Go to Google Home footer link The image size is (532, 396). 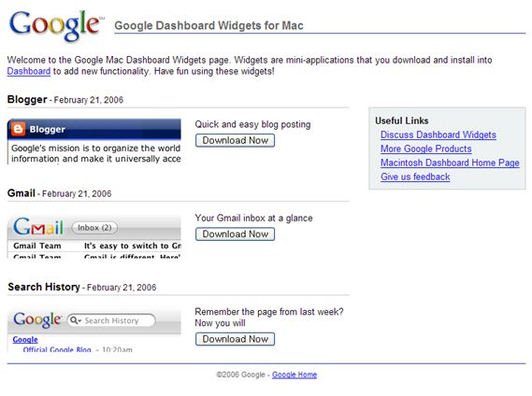(x=295, y=375)
